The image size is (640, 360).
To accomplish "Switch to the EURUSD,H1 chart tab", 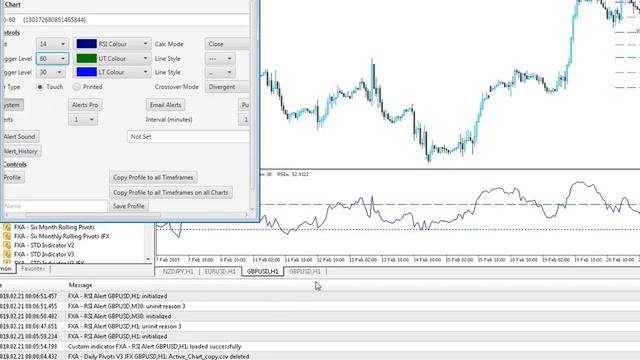I will coord(220,271).
